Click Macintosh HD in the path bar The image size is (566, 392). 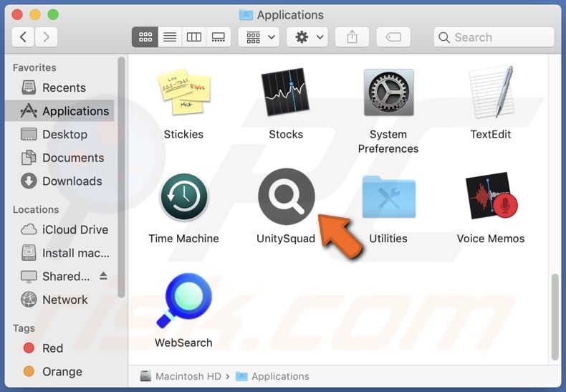(x=181, y=376)
